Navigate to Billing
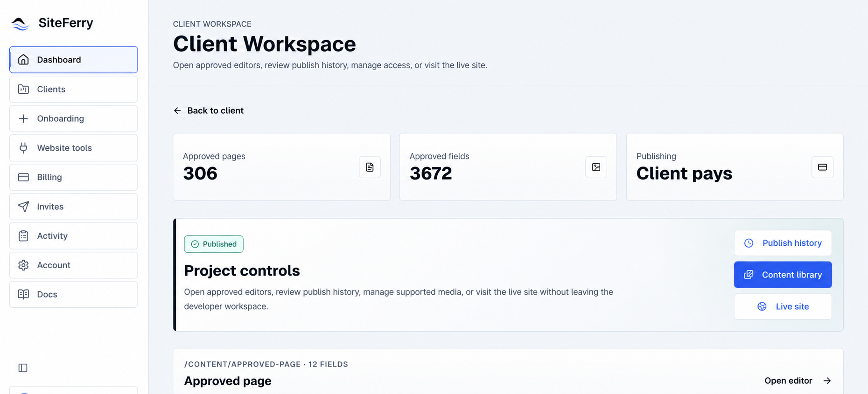 click(74, 177)
